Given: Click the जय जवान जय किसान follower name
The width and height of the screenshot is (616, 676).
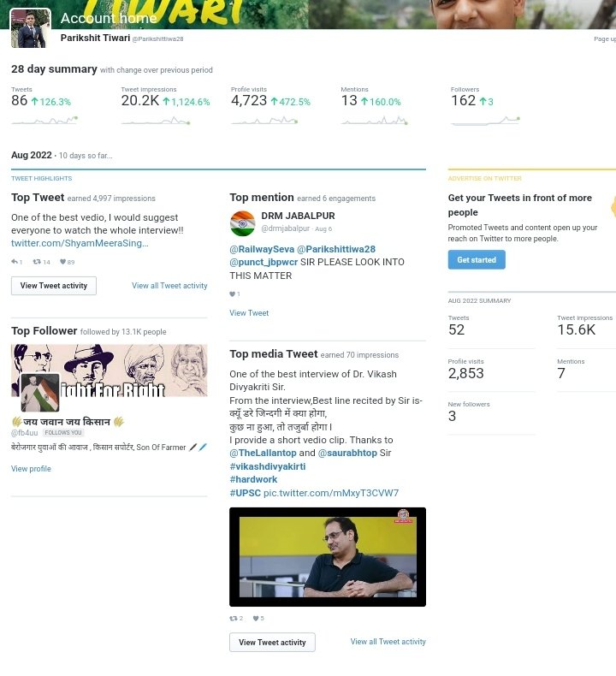Looking at the screenshot, I should [68, 422].
